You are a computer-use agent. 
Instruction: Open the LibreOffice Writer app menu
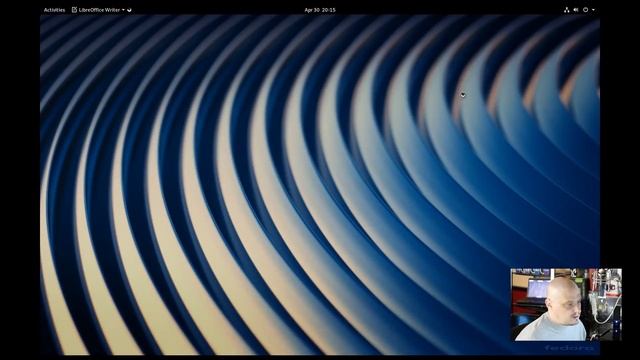(98, 10)
